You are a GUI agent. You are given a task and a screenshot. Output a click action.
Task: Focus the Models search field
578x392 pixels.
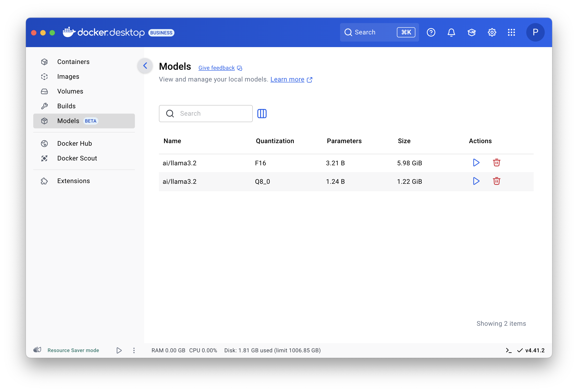tap(206, 114)
